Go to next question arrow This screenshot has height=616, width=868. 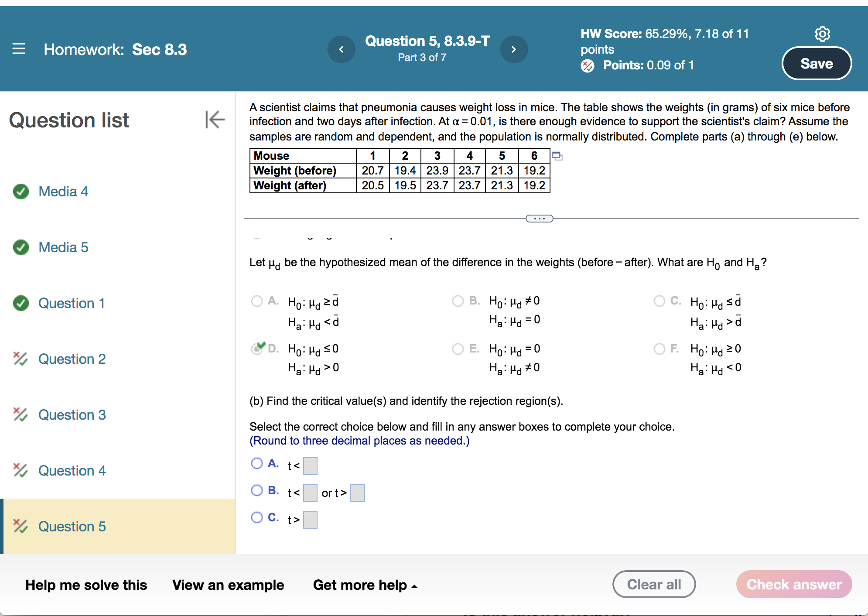click(514, 49)
